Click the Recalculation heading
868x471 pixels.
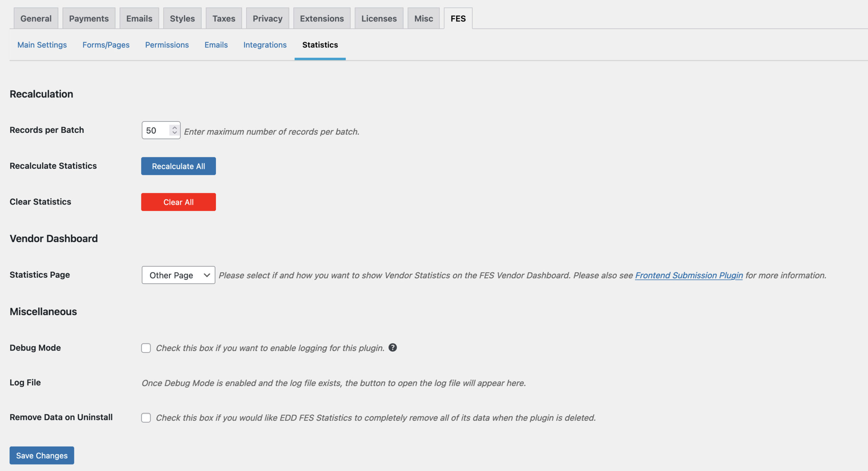click(41, 94)
